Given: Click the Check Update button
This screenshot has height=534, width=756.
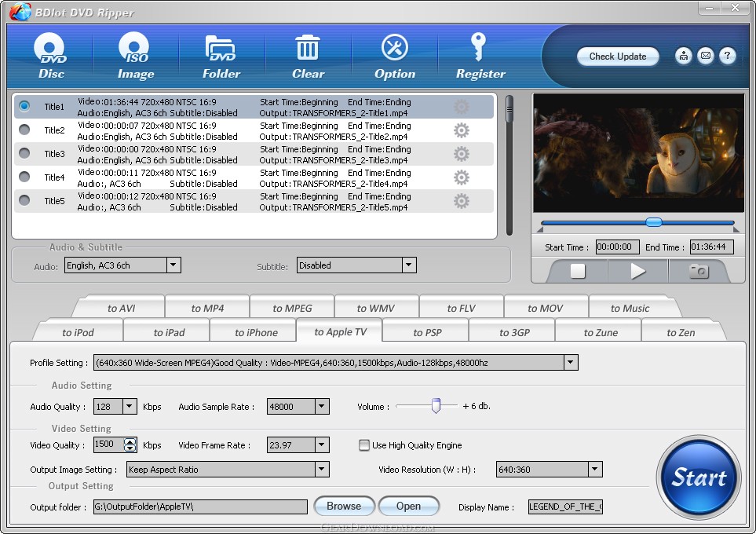Looking at the screenshot, I should (x=618, y=57).
